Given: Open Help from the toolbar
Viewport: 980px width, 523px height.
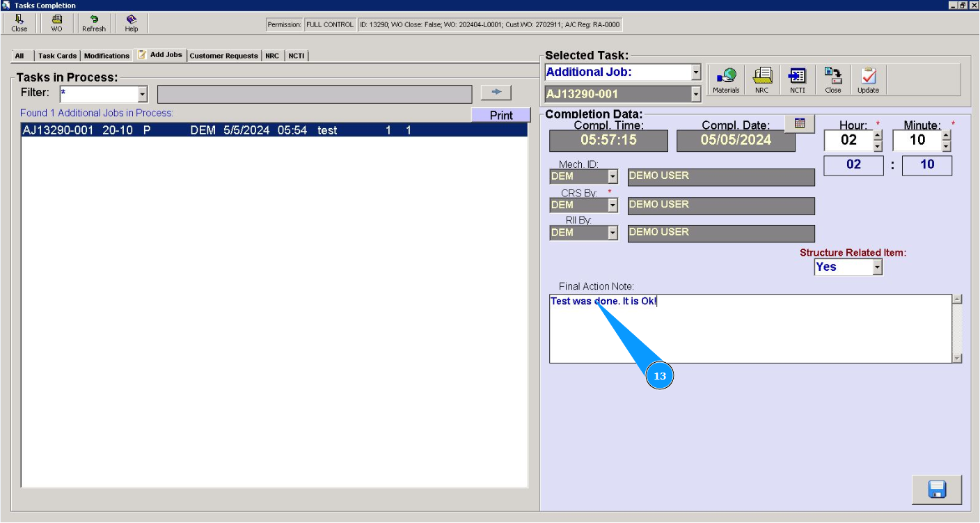Looking at the screenshot, I should 132,23.
